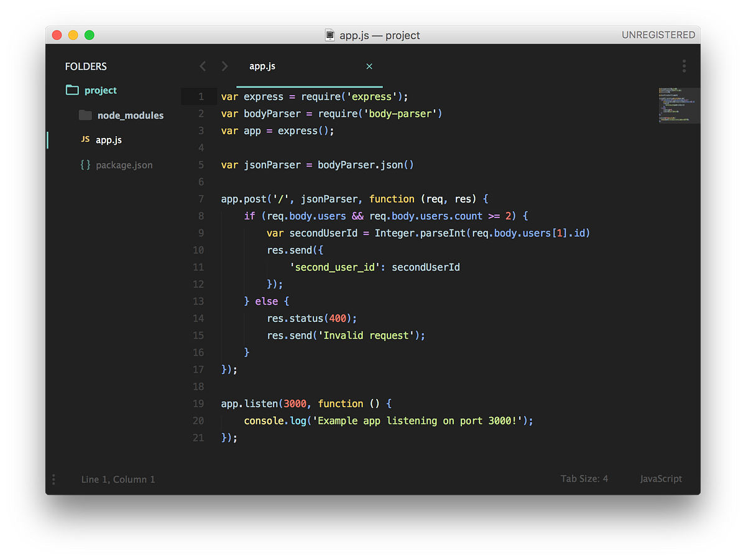Image resolution: width=746 pixels, height=560 pixels.
Task: Change the JavaScript syntax selector
Action: click(x=661, y=479)
